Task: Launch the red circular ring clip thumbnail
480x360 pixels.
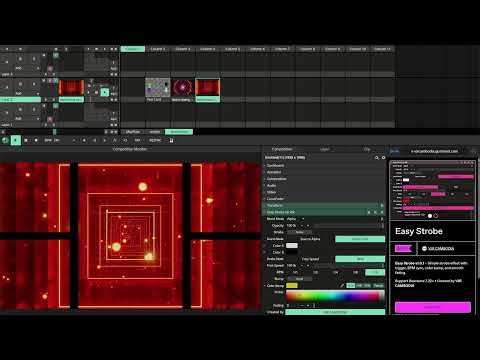Action: click(x=183, y=87)
